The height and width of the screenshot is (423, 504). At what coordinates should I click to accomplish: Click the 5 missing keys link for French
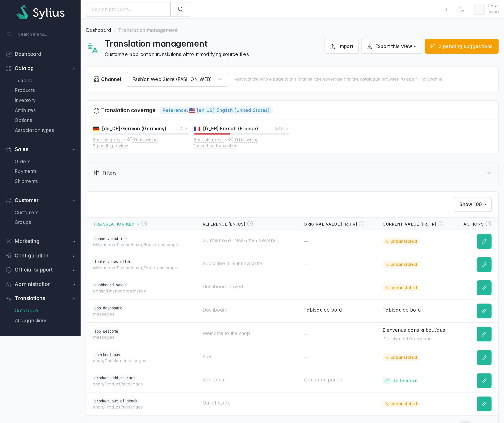point(209,140)
